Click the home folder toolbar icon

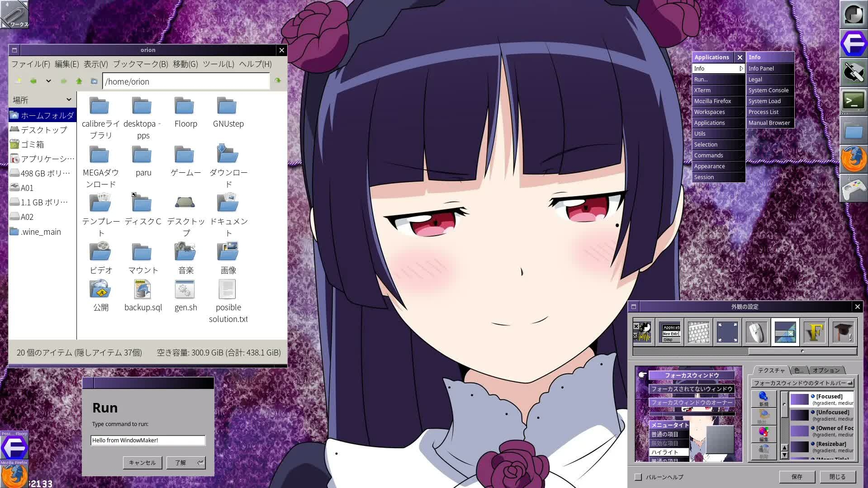(x=94, y=81)
